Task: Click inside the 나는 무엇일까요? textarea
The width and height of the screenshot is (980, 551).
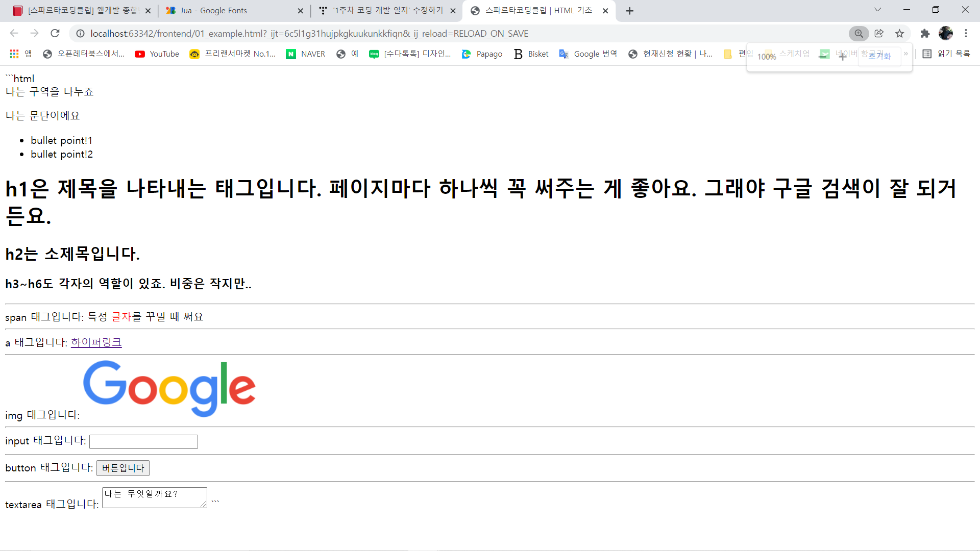Action: [x=155, y=497]
